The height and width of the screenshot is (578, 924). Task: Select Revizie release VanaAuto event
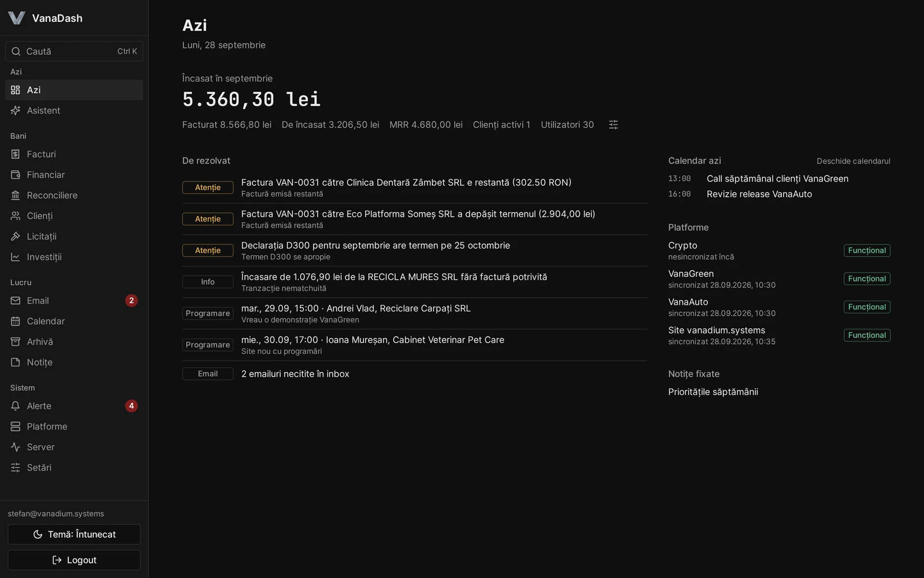point(779,194)
